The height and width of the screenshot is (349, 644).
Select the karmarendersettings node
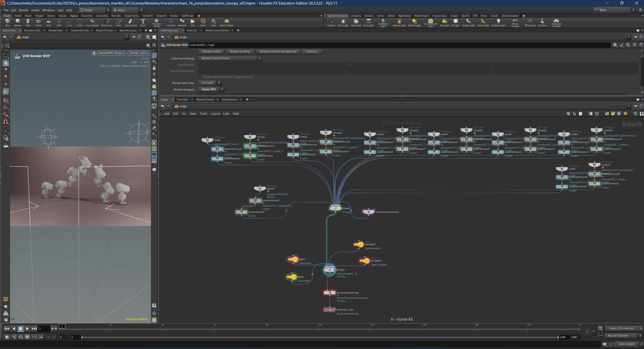pyautogui.click(x=330, y=293)
